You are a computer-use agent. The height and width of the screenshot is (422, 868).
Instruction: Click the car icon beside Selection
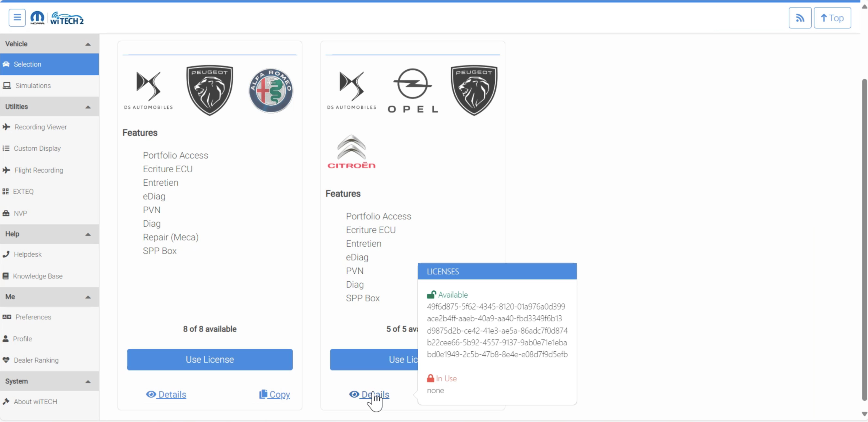pyautogui.click(x=6, y=64)
